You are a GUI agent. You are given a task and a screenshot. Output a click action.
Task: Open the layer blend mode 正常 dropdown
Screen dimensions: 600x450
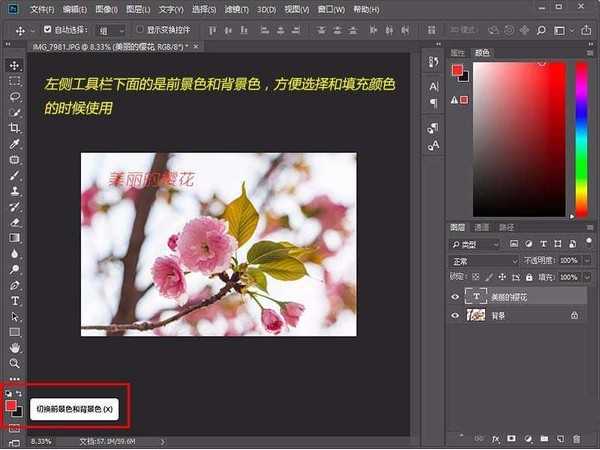(482, 261)
